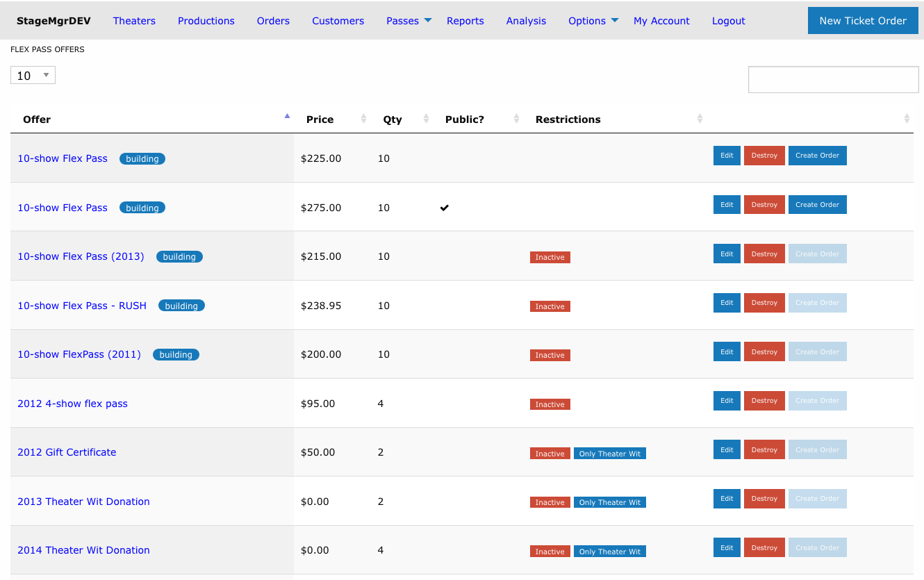Click the Public checkmark on $275.00 Flex Pass
The height and width of the screenshot is (580, 924).
[x=445, y=208]
